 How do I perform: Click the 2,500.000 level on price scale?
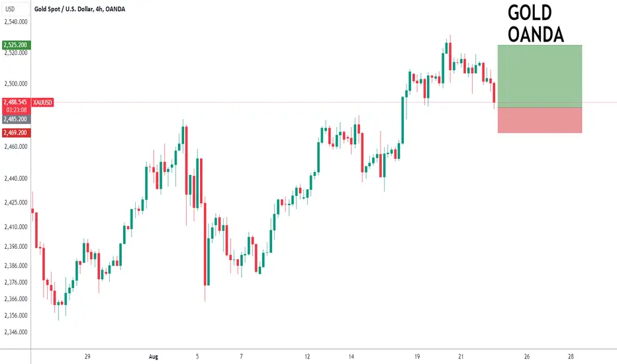click(x=16, y=84)
